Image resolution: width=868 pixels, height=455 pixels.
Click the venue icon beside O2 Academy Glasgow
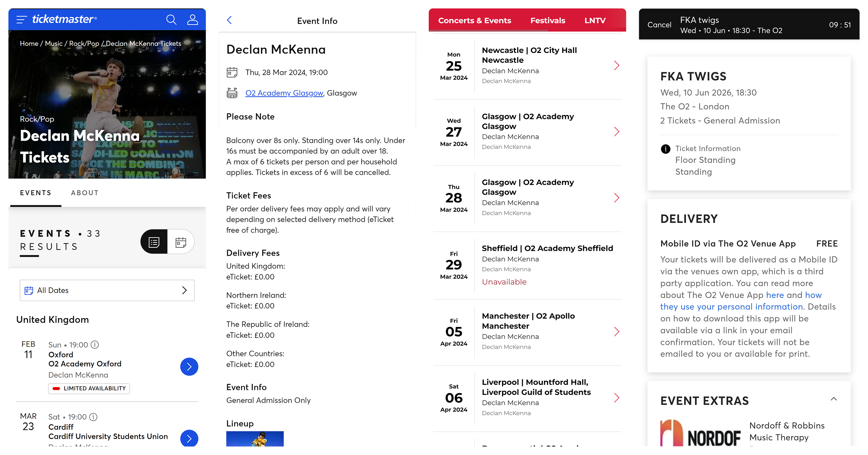[232, 93]
